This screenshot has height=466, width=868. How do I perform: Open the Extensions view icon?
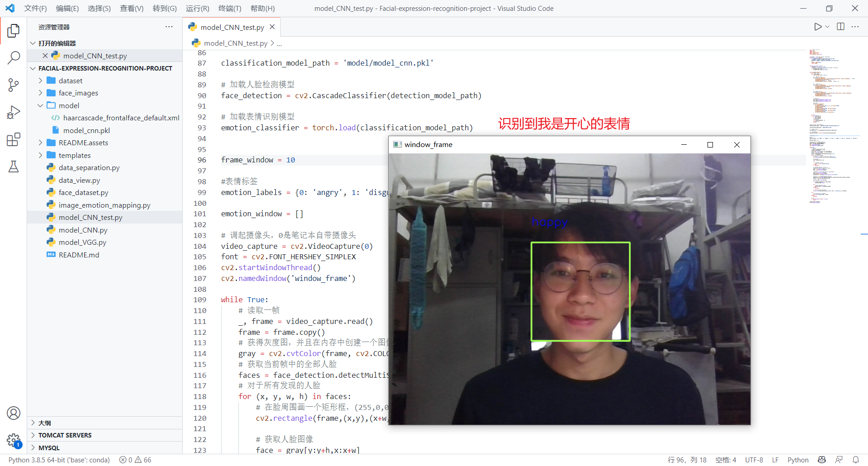(14, 139)
